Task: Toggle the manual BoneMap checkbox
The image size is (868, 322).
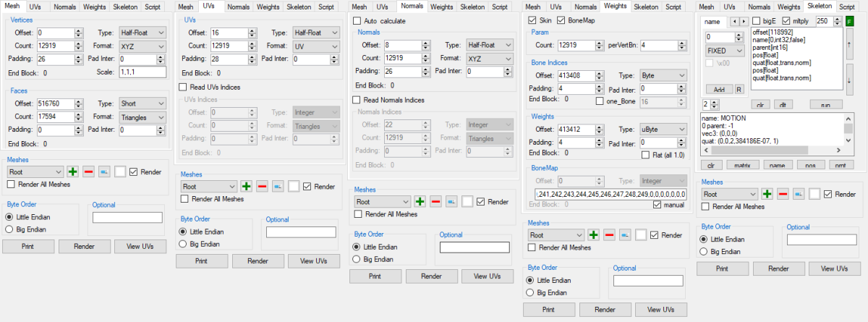Action: point(668,205)
